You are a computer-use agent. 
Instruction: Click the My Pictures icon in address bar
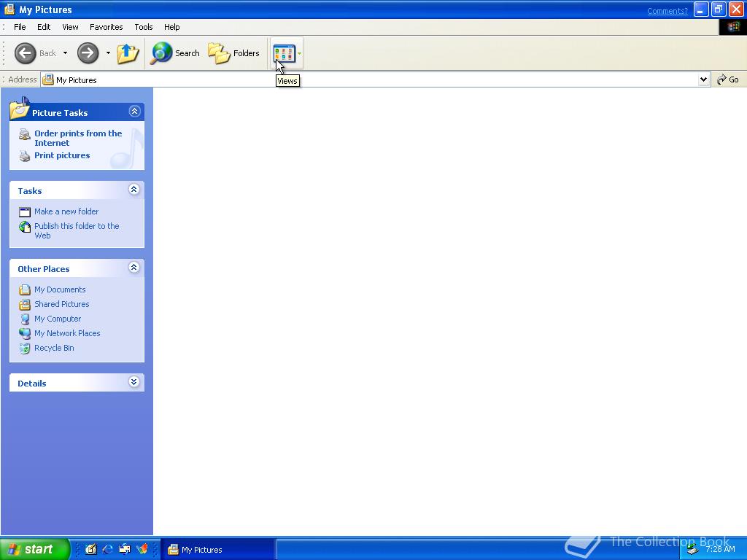click(48, 79)
